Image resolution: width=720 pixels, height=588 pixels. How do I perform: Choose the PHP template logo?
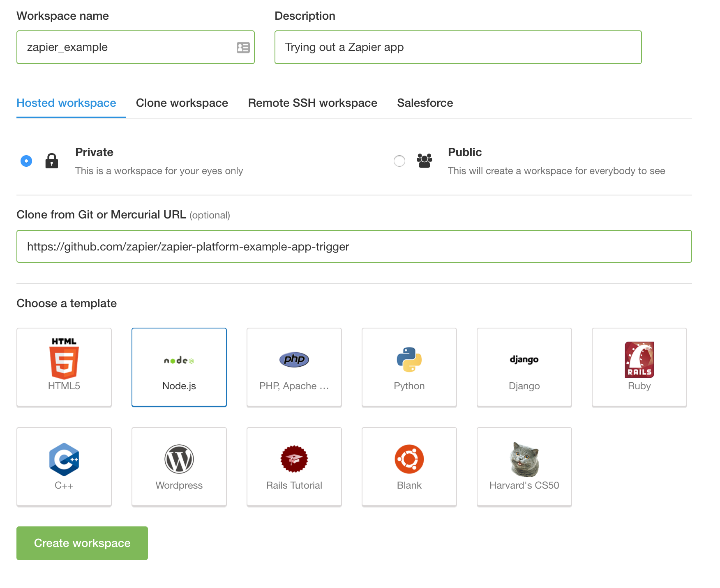point(294,359)
